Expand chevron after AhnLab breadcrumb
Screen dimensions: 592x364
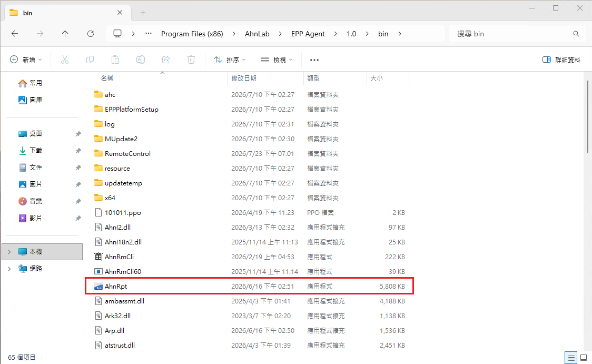tap(280, 34)
